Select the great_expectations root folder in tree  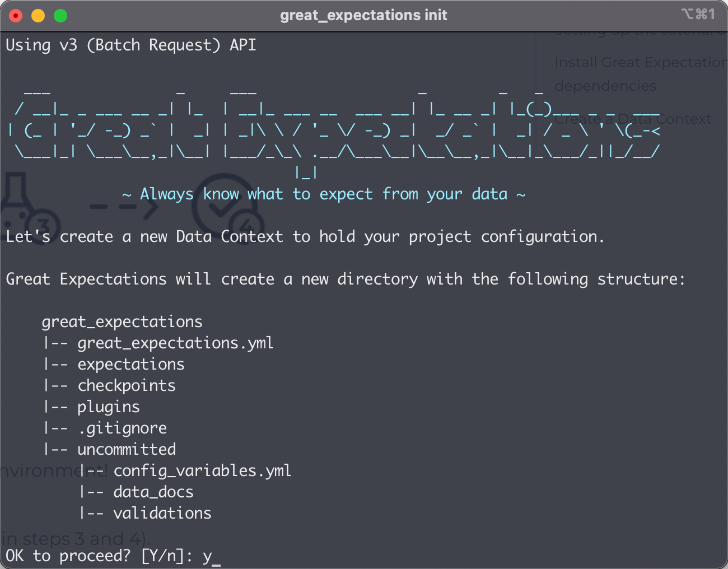pyautogui.click(x=122, y=321)
